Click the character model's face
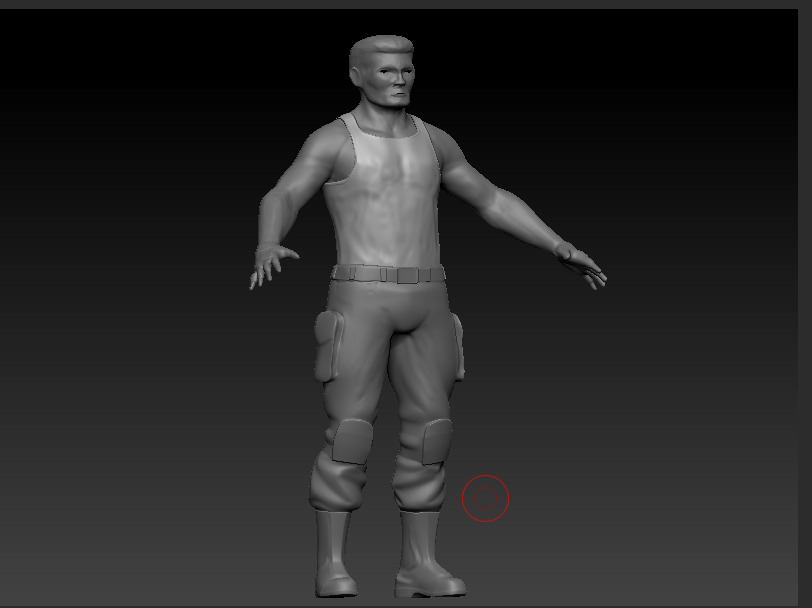Image resolution: width=812 pixels, height=608 pixels. click(395, 80)
